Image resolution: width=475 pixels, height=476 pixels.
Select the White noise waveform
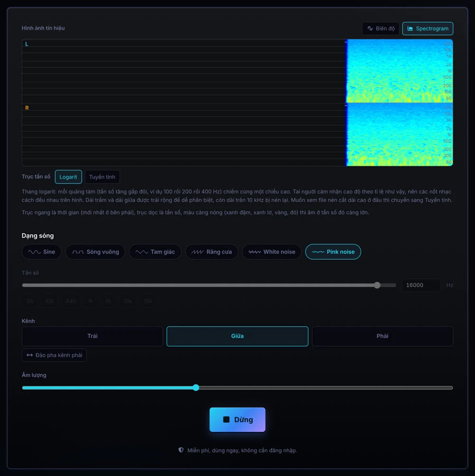272,252
